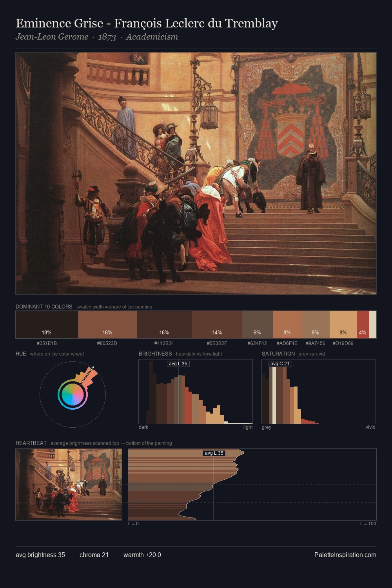Click the "avg brightness 35" footer stat
Screen dimensions: 392x588
40,555
